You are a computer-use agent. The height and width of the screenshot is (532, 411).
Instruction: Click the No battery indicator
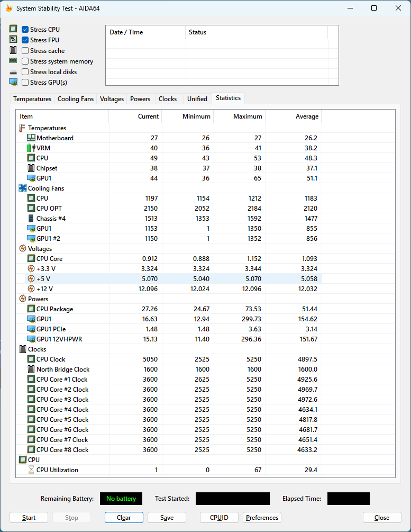[x=121, y=499]
